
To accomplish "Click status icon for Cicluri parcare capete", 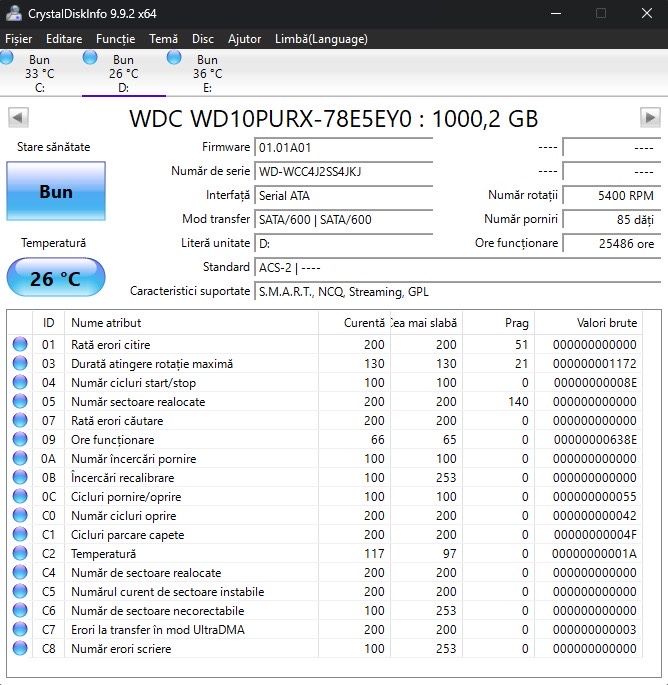I will pyautogui.click(x=20, y=534).
